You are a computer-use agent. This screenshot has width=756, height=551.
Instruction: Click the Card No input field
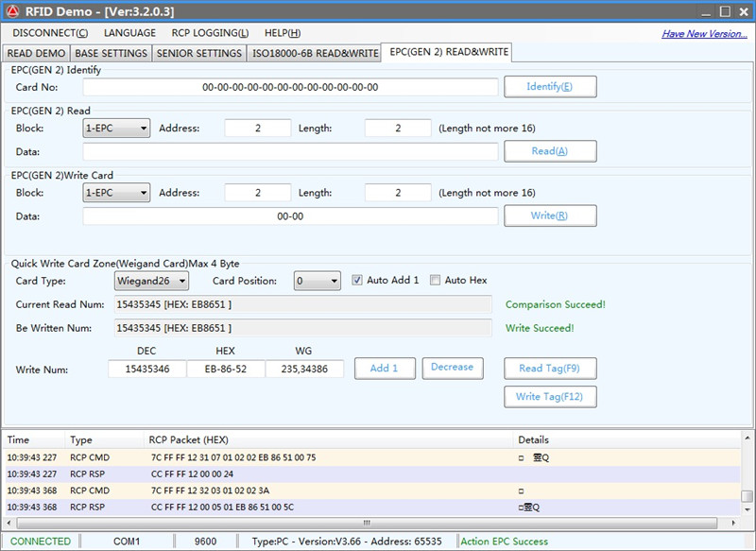point(290,87)
